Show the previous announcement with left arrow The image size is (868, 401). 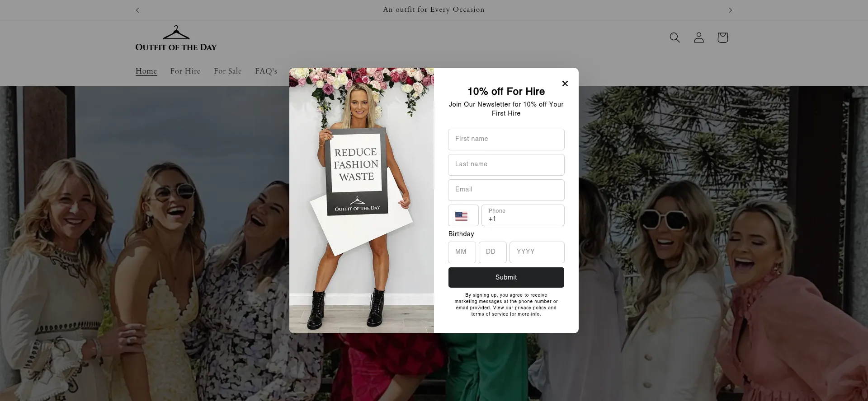point(137,10)
